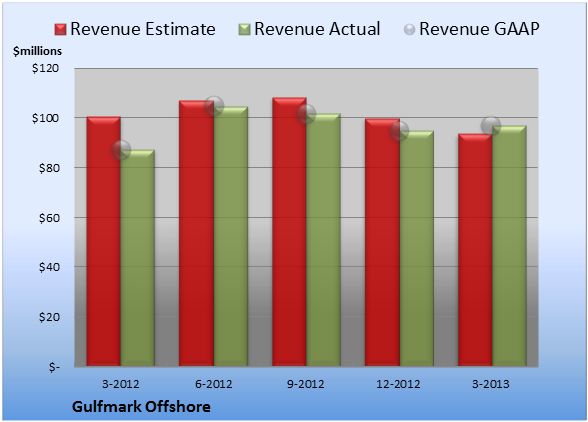Image resolution: width=588 pixels, height=422 pixels.
Task: Click the GAAP sphere marker for 3-2012
Action: [121, 150]
